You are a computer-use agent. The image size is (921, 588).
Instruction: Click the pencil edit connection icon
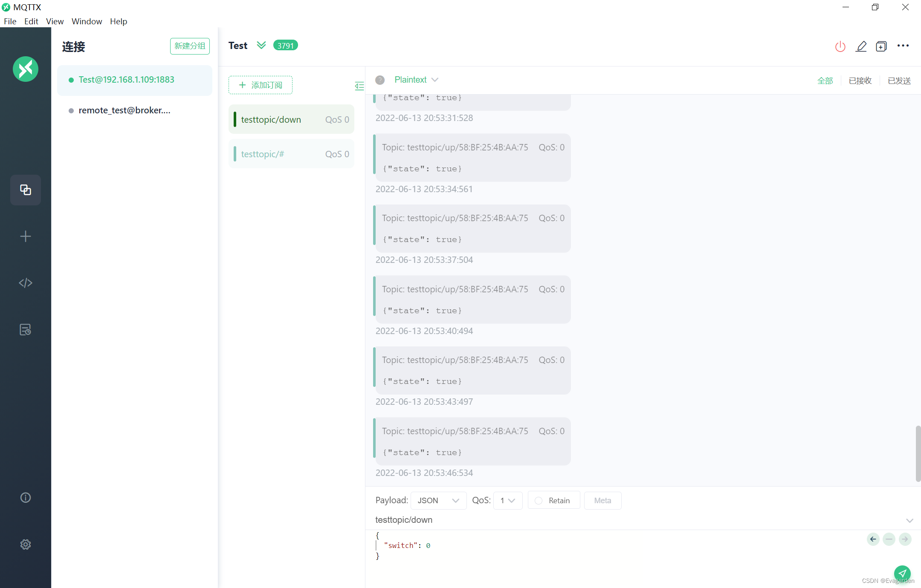(x=861, y=46)
